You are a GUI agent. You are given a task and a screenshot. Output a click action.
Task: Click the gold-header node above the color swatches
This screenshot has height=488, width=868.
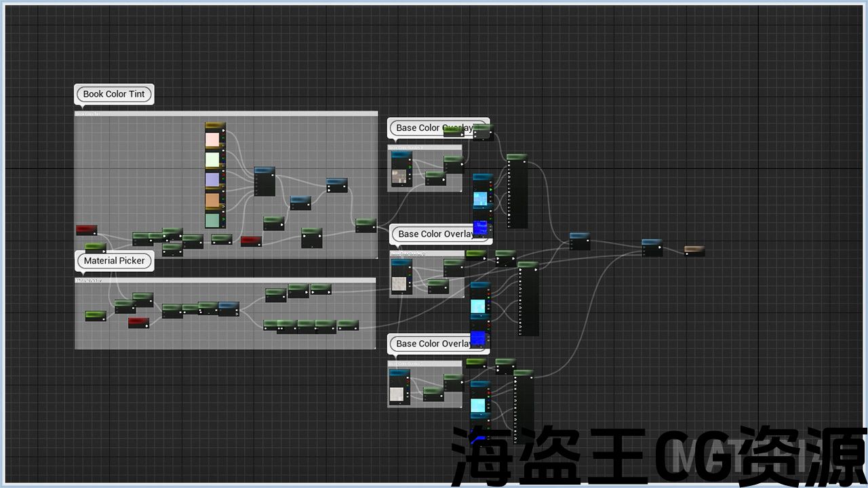pyautogui.click(x=215, y=126)
